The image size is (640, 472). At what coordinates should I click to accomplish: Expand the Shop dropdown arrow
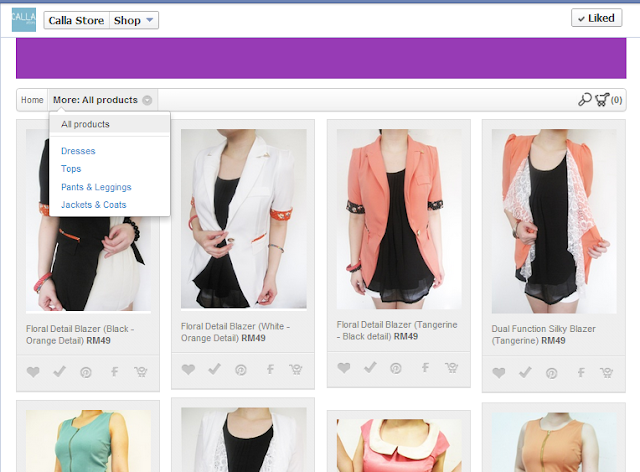149,20
